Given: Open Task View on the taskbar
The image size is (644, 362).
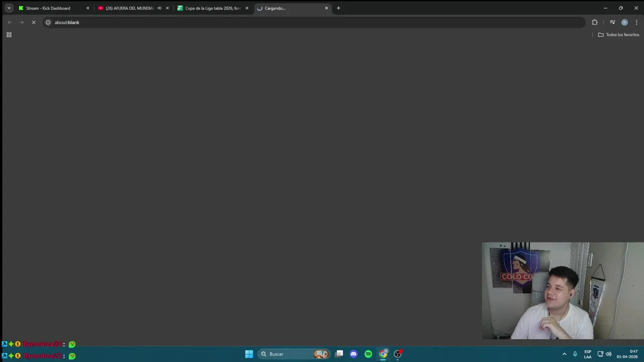Looking at the screenshot, I should coord(340,354).
